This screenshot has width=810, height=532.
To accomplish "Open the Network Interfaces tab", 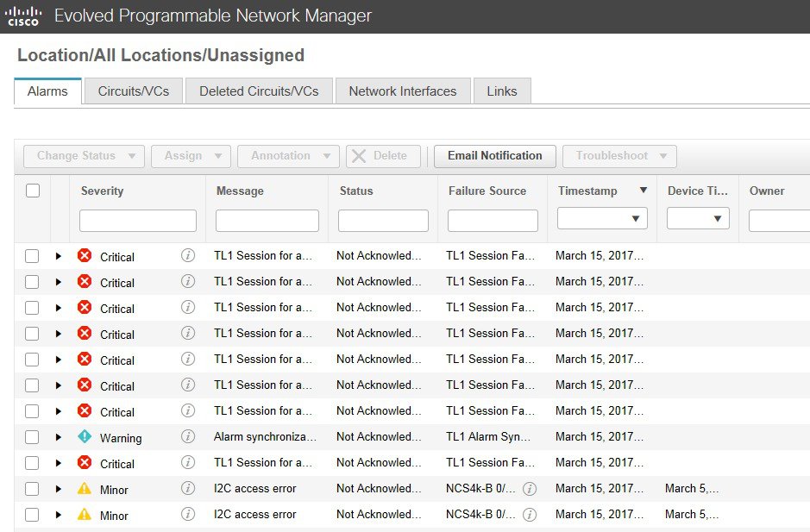I will [x=402, y=91].
